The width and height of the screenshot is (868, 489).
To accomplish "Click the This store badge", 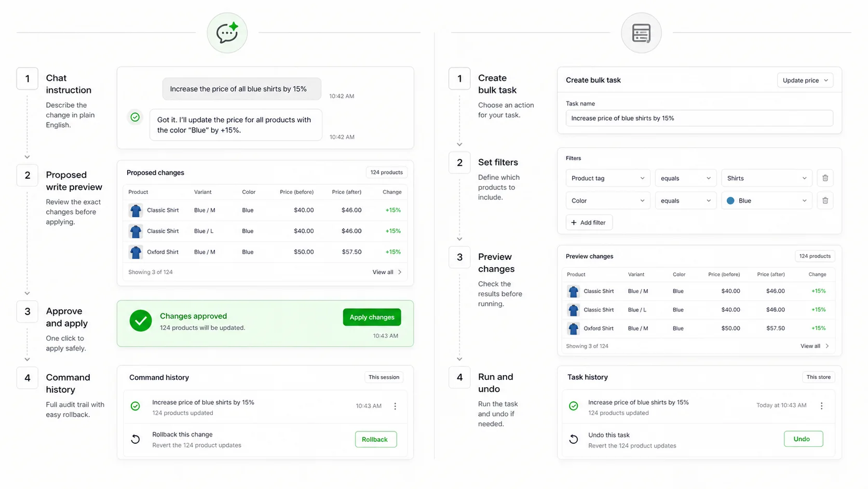I will point(818,377).
